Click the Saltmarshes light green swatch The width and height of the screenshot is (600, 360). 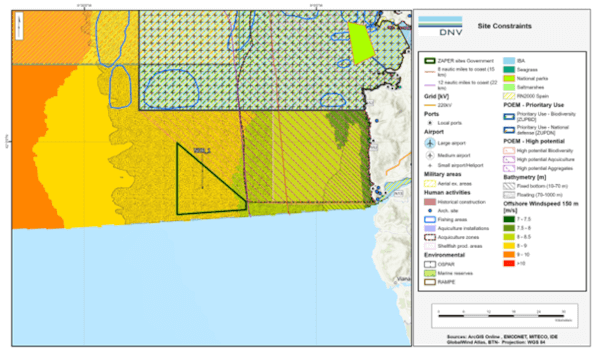pyautogui.click(x=509, y=87)
